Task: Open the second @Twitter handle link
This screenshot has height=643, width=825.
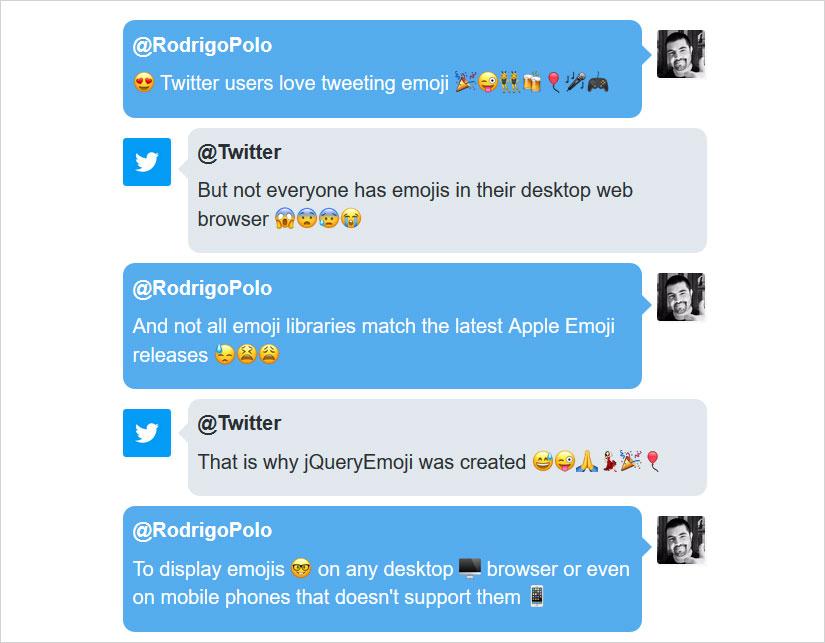Action: (239, 423)
